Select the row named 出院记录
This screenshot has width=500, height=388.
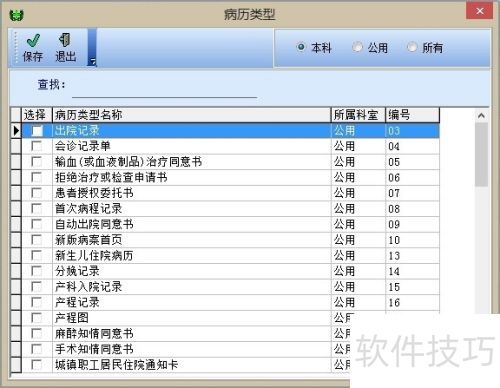click(231, 130)
